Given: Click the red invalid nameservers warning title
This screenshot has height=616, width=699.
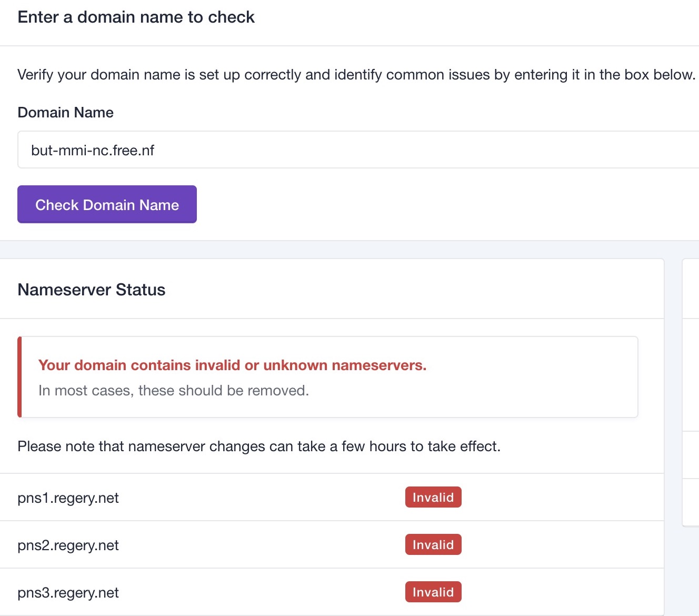Looking at the screenshot, I should (x=232, y=365).
